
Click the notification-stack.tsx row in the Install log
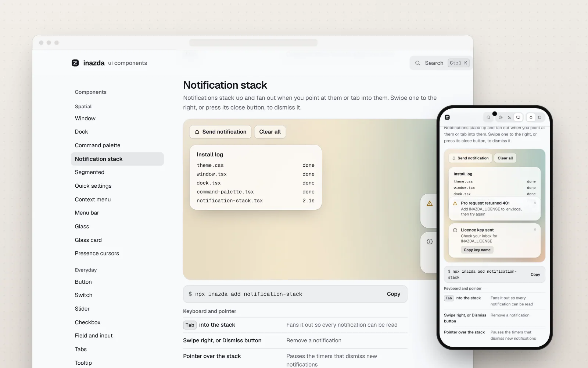point(255,201)
